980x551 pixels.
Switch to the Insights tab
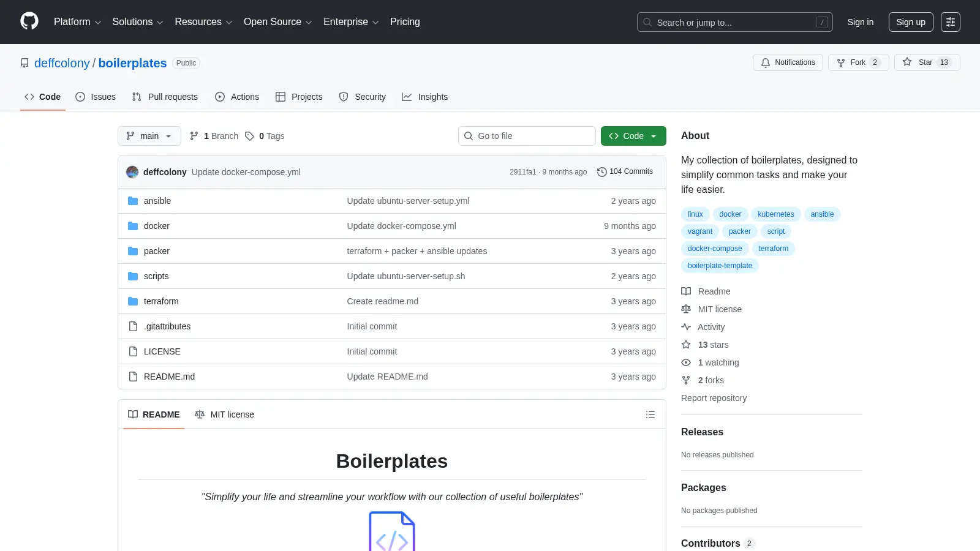(x=425, y=97)
